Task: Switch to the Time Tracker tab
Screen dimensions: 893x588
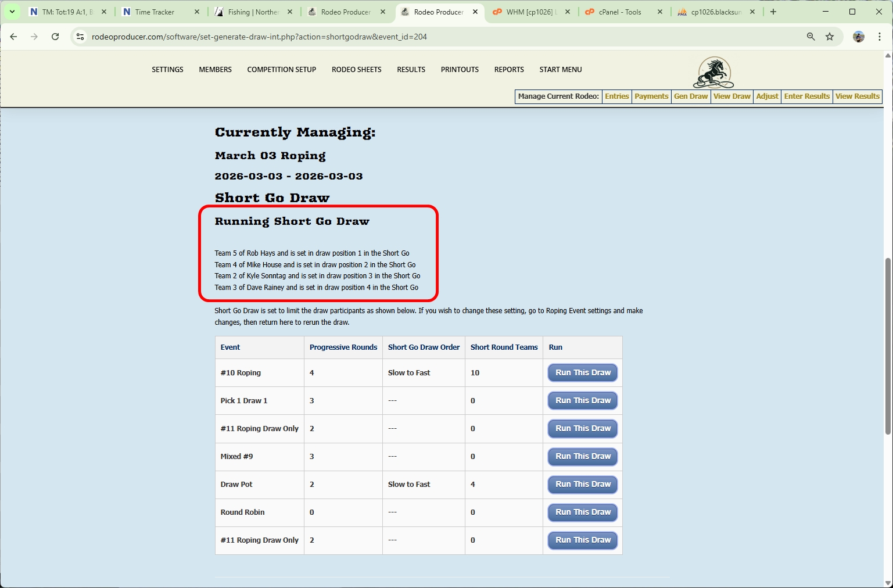Action: [155, 12]
